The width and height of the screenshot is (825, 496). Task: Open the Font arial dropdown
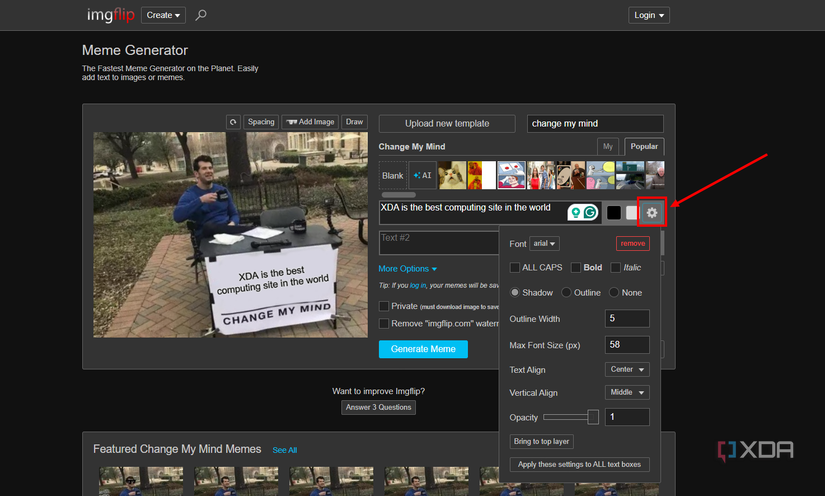tap(544, 244)
